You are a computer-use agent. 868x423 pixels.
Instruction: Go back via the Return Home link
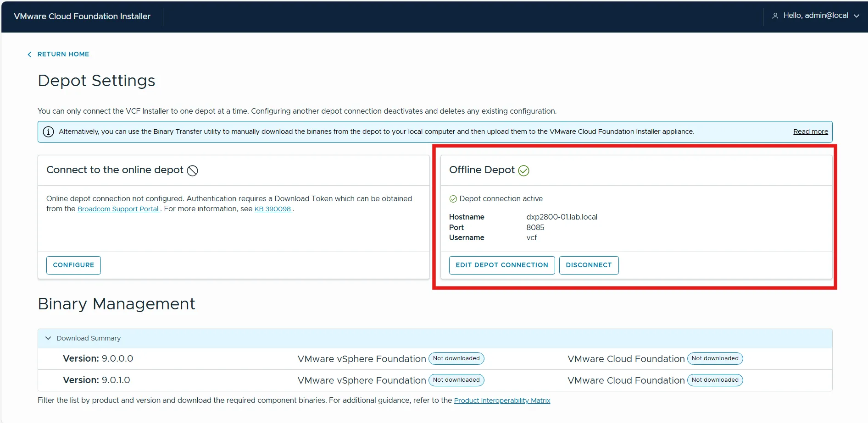[63, 54]
